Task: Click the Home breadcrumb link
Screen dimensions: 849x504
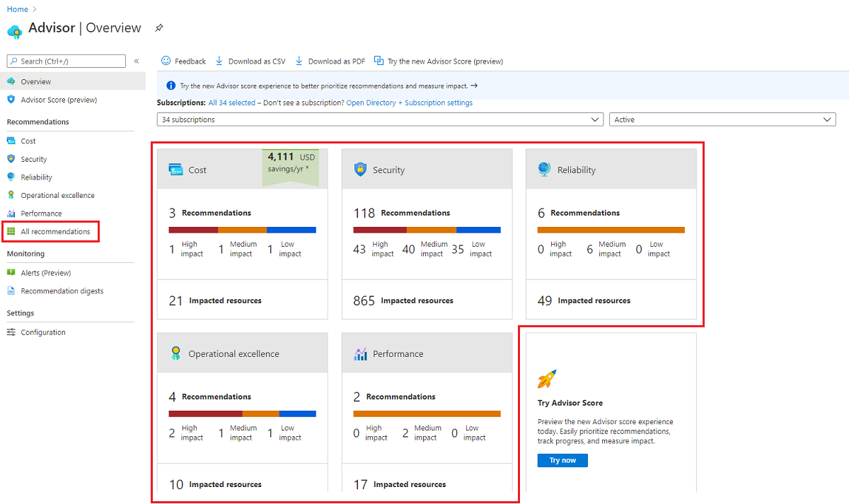Action: click(x=18, y=9)
